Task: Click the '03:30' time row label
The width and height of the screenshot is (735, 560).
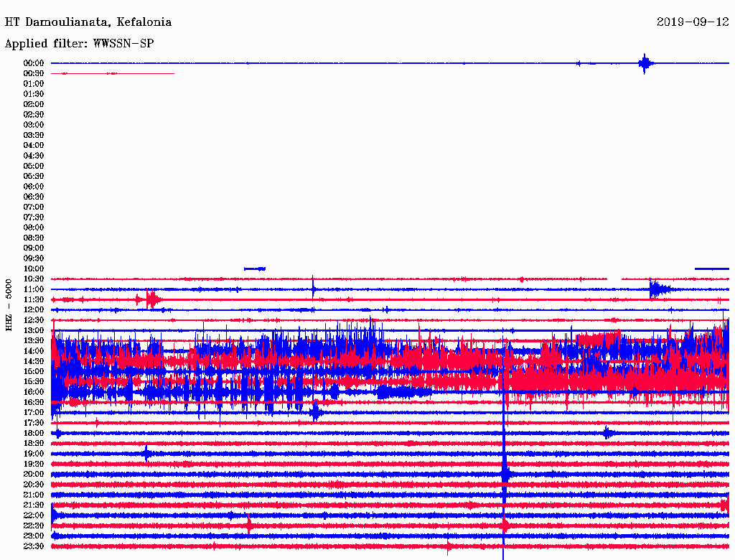Action: 34,135
